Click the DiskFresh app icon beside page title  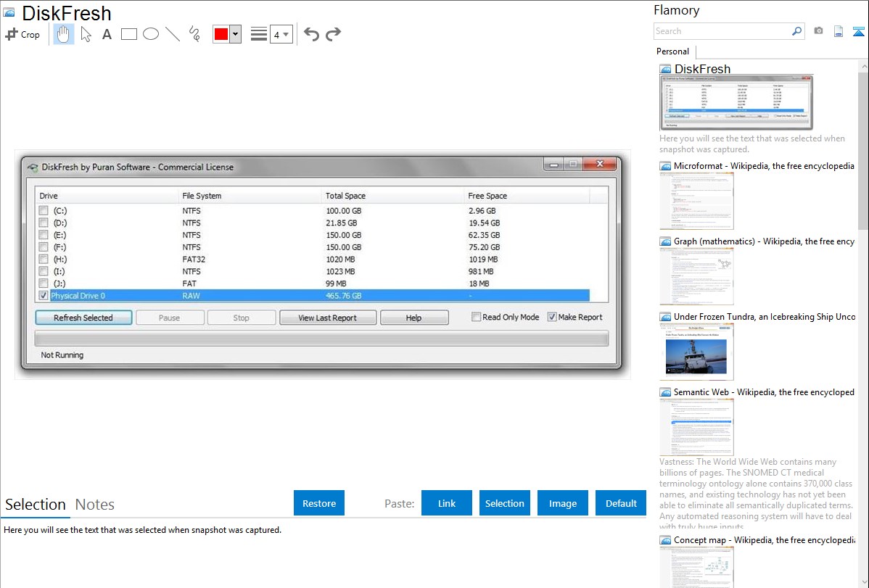click(9, 13)
